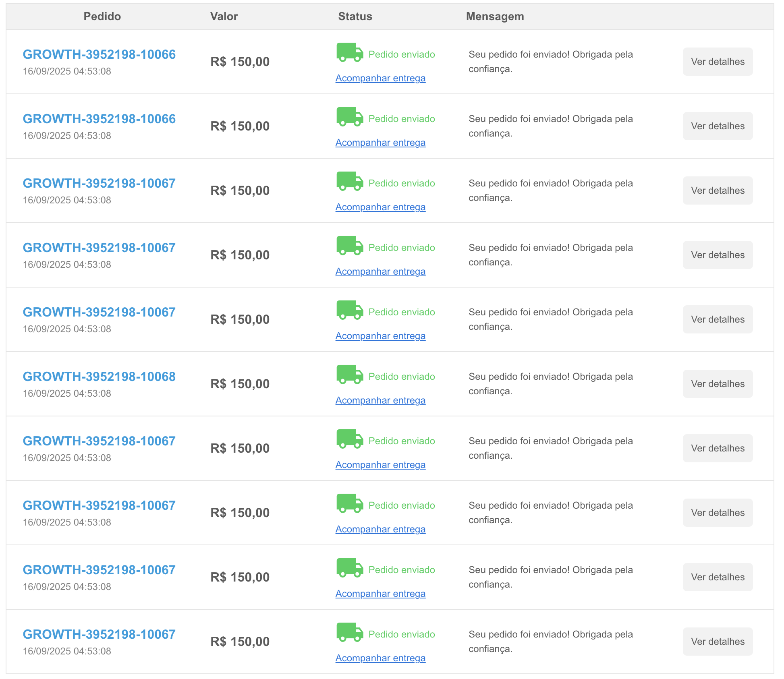This screenshot has height=679, width=784.
Task: Track delivery for order GROWTH-3952198-10068
Action: (380, 400)
